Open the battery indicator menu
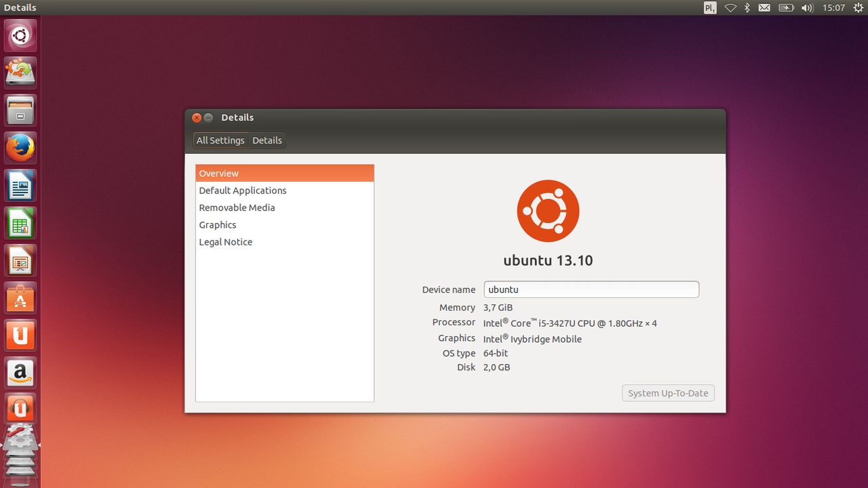 pos(786,7)
